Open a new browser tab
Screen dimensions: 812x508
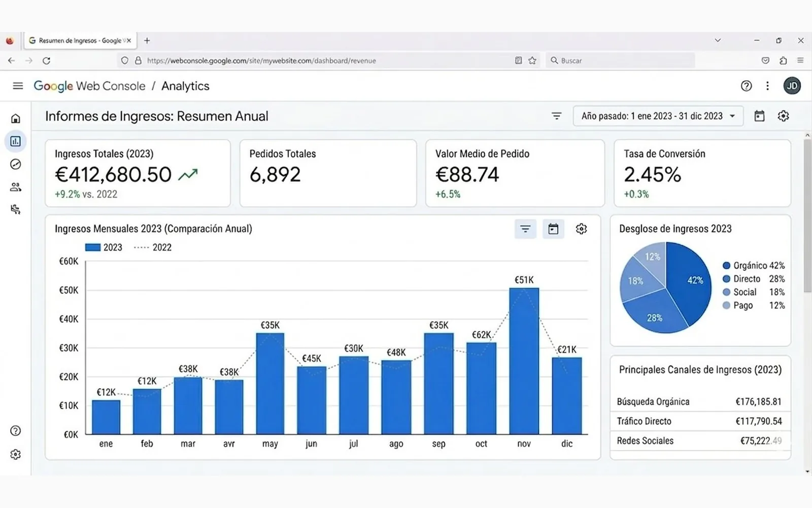147,41
